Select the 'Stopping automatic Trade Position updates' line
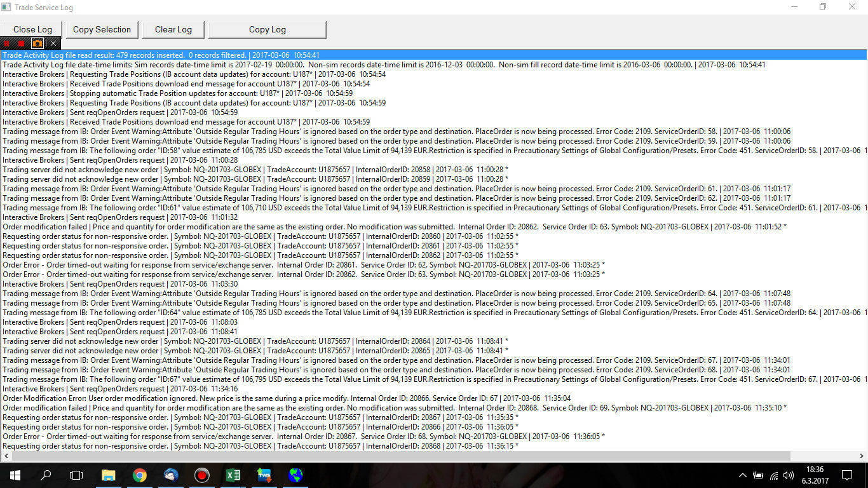The width and height of the screenshot is (868, 488). tap(434, 93)
